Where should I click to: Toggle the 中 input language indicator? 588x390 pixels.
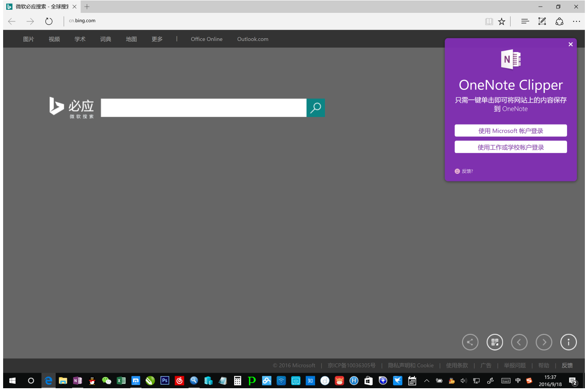point(518,381)
